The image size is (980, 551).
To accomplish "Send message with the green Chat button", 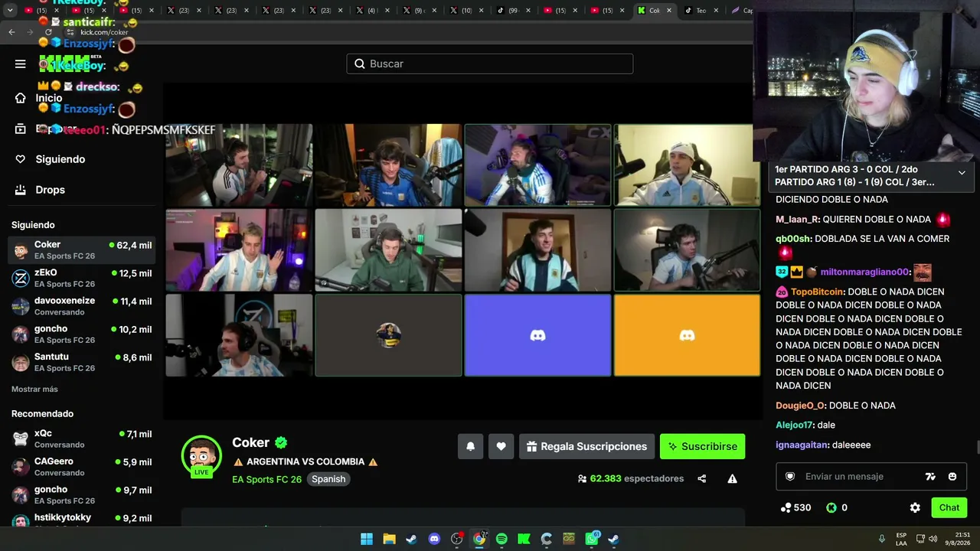I will (949, 507).
